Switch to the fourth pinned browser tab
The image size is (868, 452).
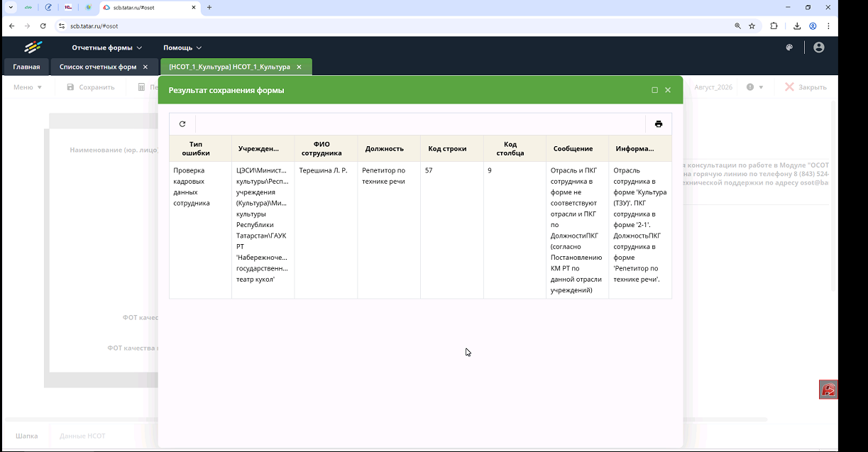point(88,7)
